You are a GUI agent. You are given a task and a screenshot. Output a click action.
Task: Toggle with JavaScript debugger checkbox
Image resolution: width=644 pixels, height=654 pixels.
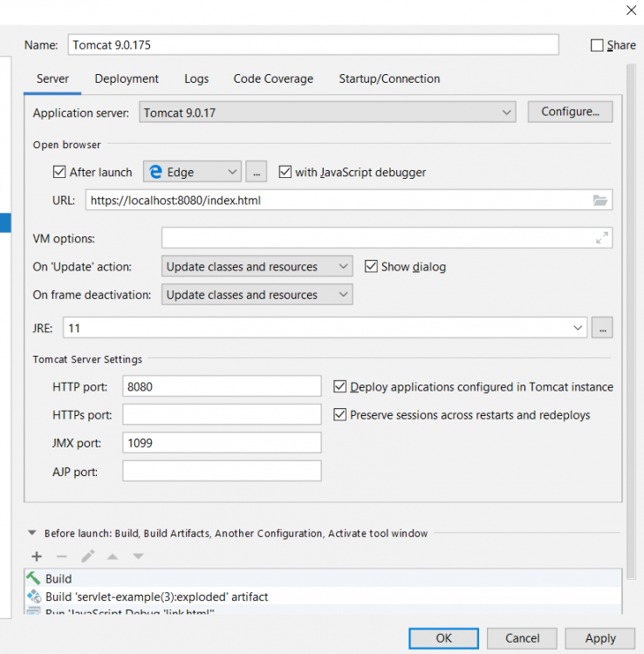pyautogui.click(x=285, y=172)
